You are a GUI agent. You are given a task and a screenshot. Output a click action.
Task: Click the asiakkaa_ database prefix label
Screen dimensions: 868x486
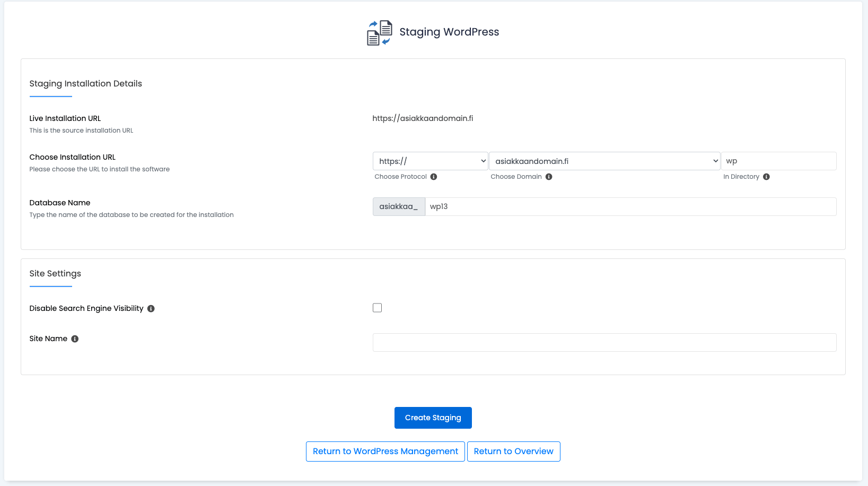pyautogui.click(x=399, y=207)
